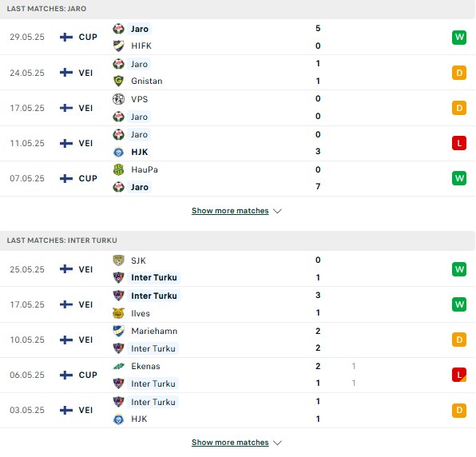This screenshot has width=476, height=457.
Task: Click the SJK team crest icon
Action: (x=118, y=260)
